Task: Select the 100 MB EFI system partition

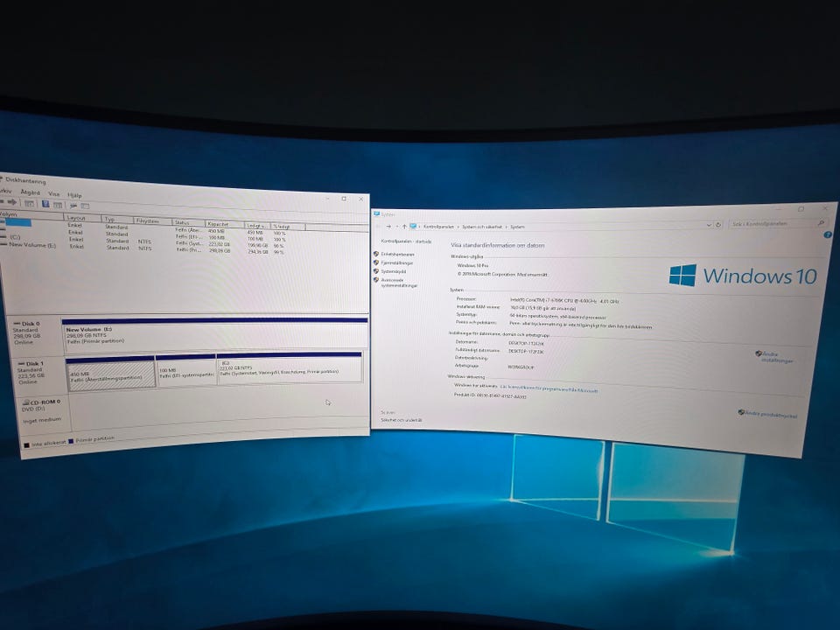Action: tap(185, 369)
